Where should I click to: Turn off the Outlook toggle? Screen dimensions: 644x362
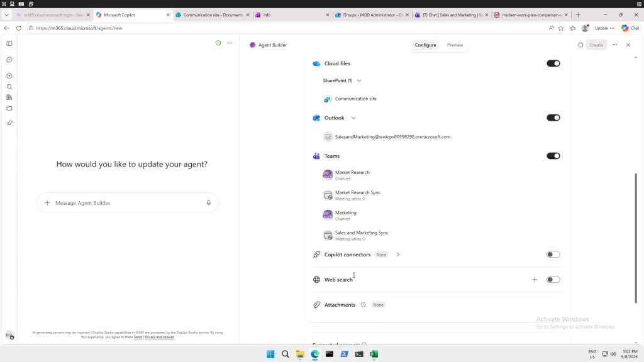click(x=553, y=118)
